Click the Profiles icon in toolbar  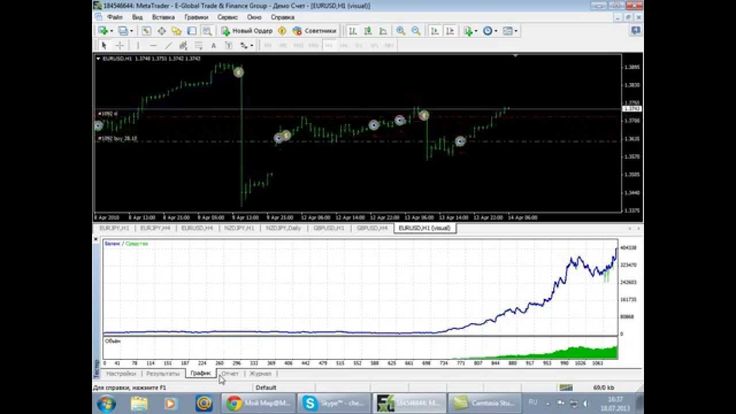tap(123, 31)
